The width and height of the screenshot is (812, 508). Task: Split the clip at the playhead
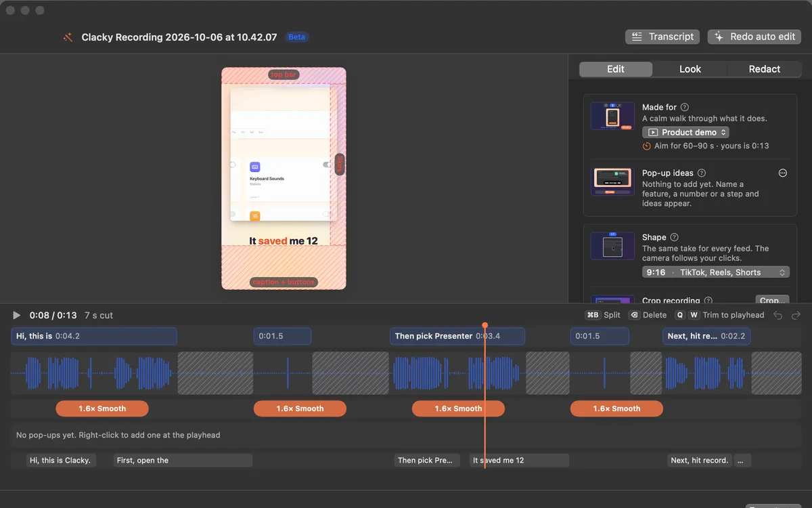604,315
